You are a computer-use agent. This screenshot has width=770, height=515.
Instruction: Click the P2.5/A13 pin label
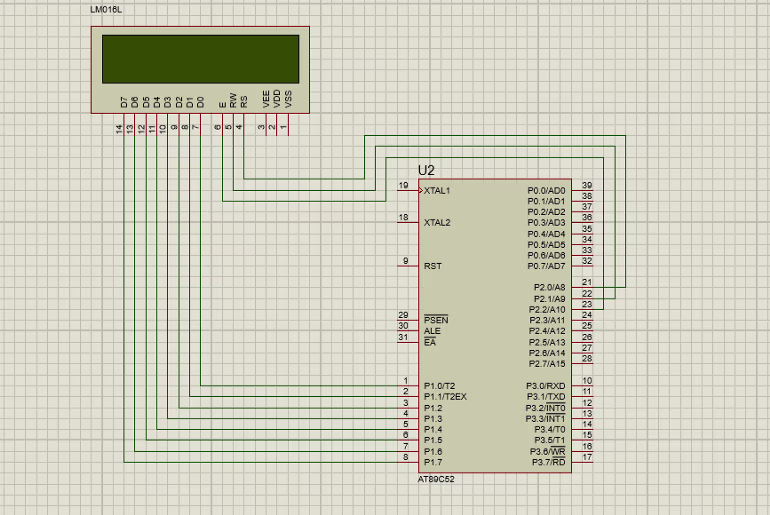547,342
